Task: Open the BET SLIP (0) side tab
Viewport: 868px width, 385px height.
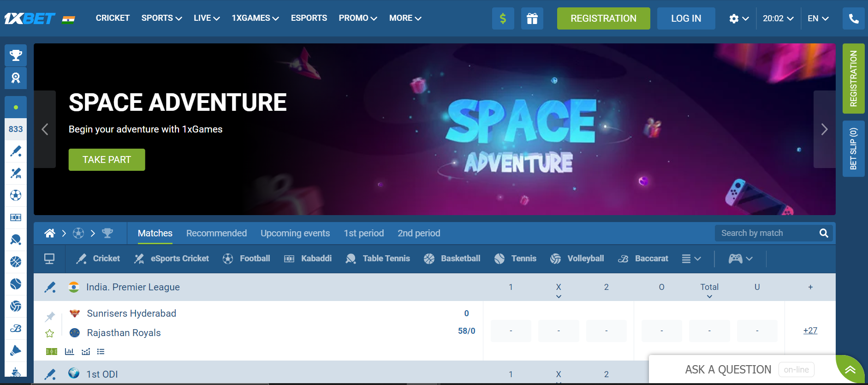Action: click(x=854, y=149)
